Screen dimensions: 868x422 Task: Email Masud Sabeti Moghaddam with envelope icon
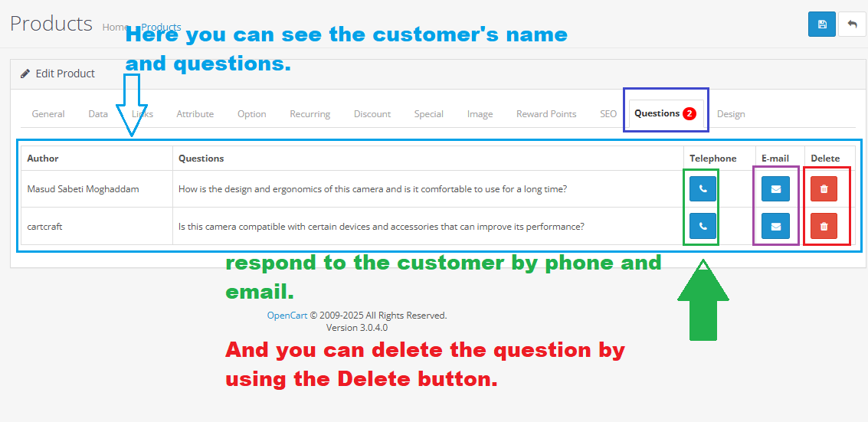click(x=775, y=188)
